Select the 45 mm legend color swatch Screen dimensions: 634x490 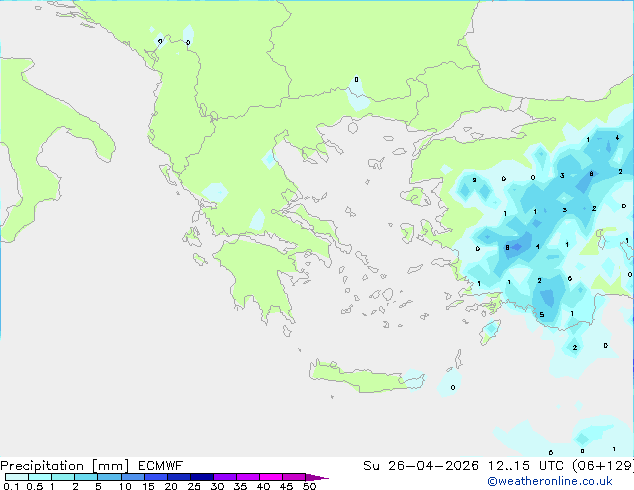click(x=294, y=477)
